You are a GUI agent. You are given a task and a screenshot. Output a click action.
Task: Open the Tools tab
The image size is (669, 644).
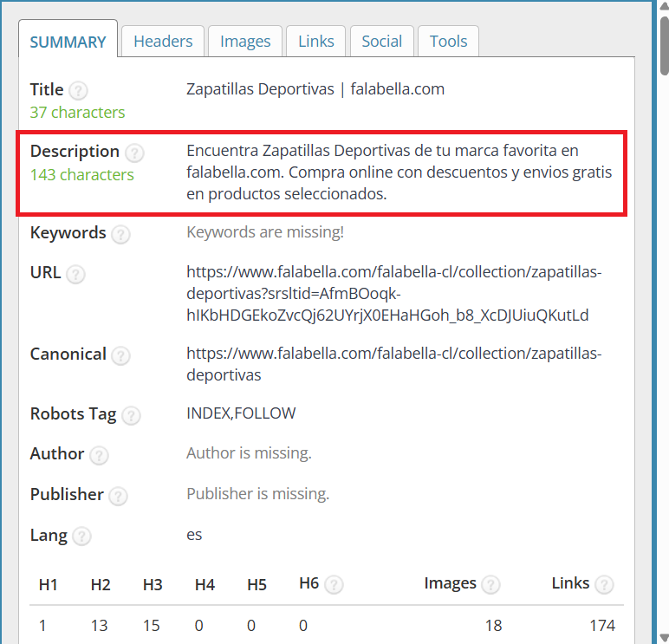[448, 42]
